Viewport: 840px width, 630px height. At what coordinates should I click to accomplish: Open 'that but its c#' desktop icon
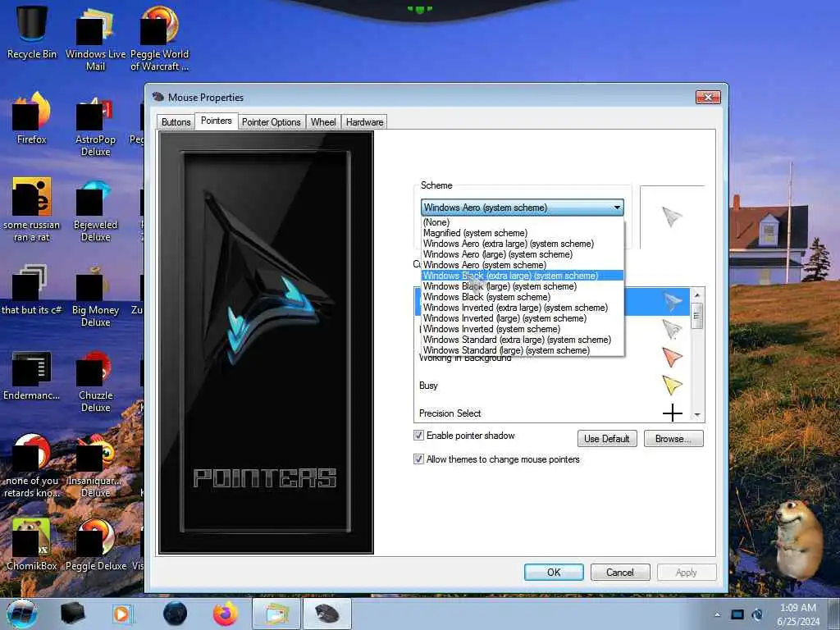(x=32, y=290)
